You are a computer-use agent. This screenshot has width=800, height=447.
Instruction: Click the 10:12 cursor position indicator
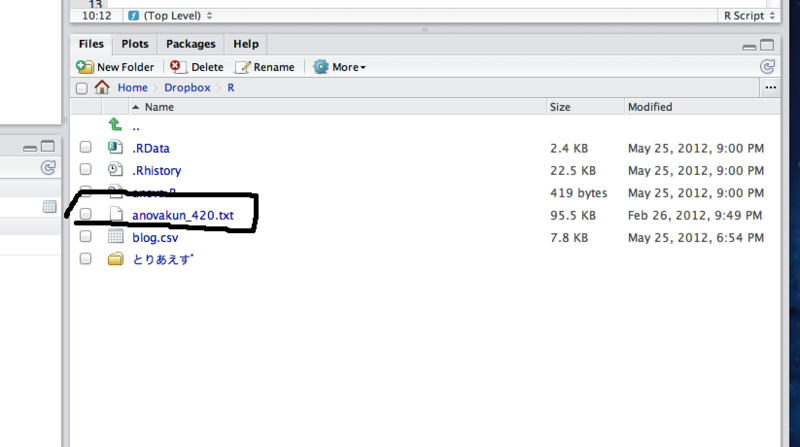(96, 16)
